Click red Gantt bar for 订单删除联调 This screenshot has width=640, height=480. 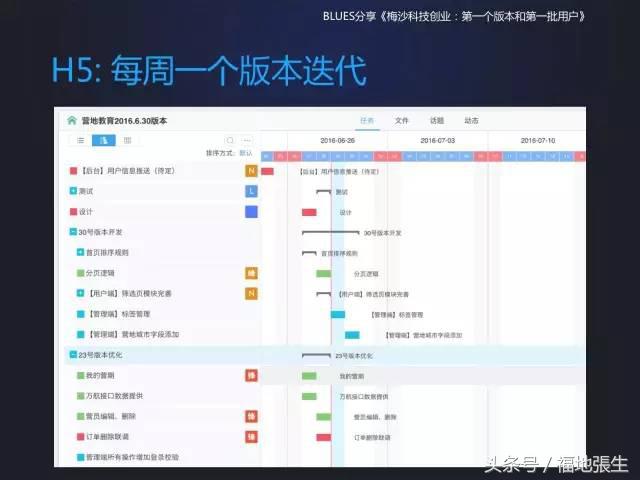click(x=324, y=438)
